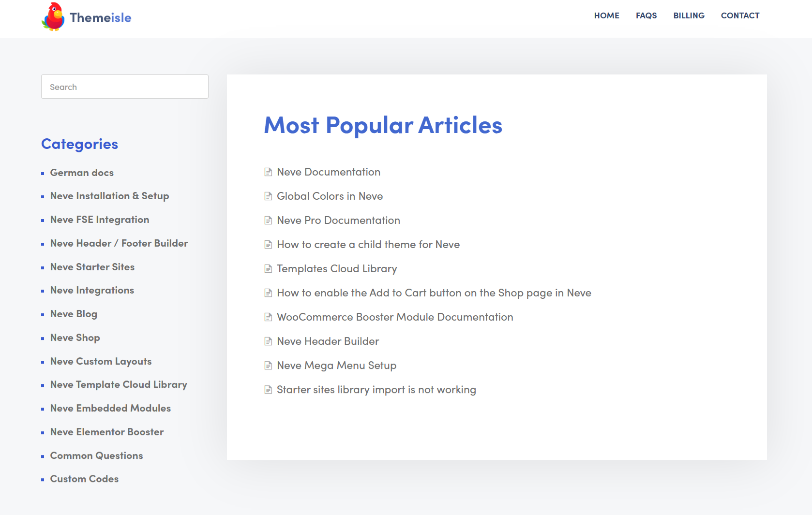Viewport: 812px width, 515px height.
Task: Click document icon beside Neve Documentation
Action: [x=268, y=172]
